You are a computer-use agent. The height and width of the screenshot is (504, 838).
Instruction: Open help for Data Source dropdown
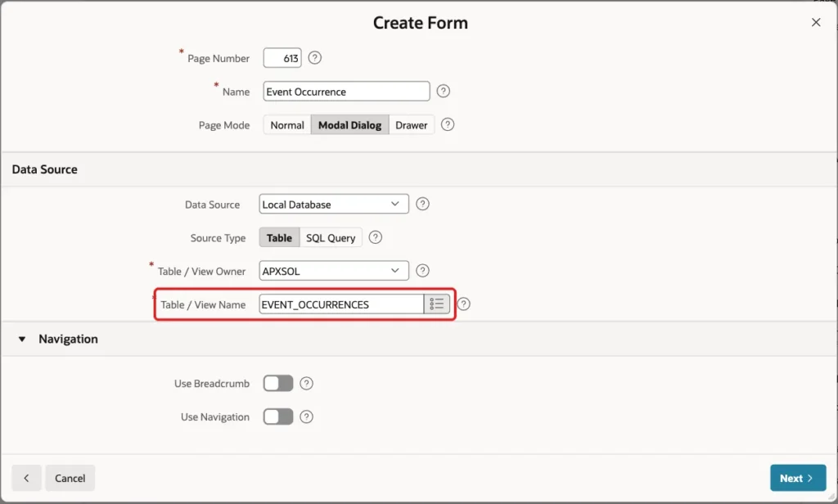click(x=422, y=204)
